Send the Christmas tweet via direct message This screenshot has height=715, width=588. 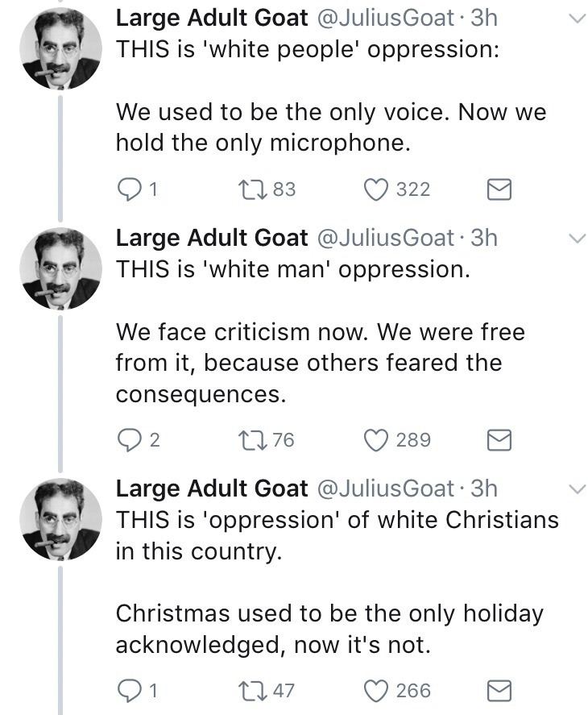[x=500, y=691]
